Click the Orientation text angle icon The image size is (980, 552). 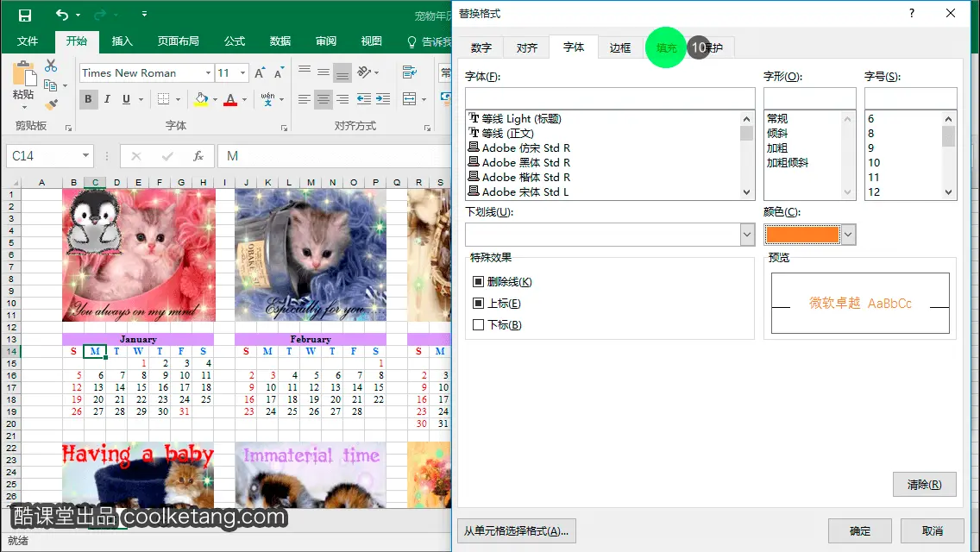(364, 73)
